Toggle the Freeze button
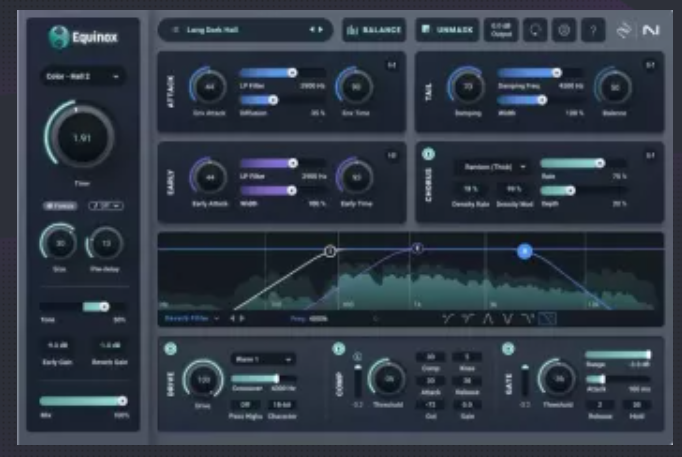 pos(60,206)
